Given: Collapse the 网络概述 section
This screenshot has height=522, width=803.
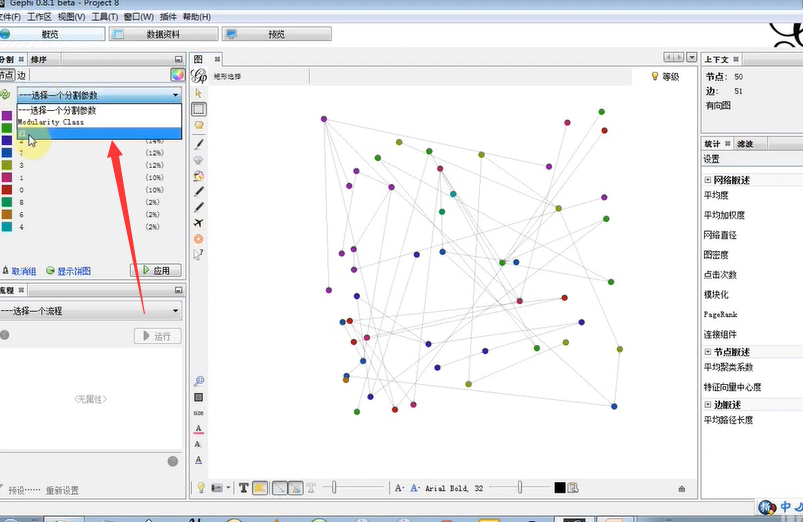Looking at the screenshot, I should coord(708,180).
